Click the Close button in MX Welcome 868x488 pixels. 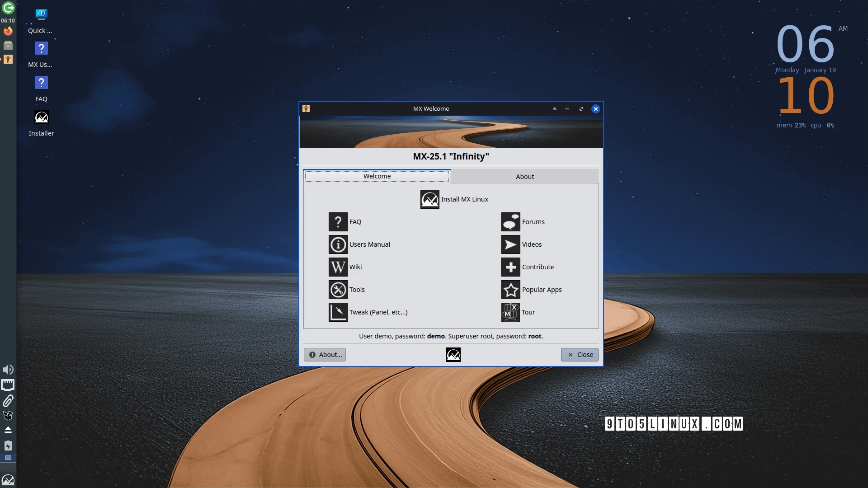tap(580, 355)
